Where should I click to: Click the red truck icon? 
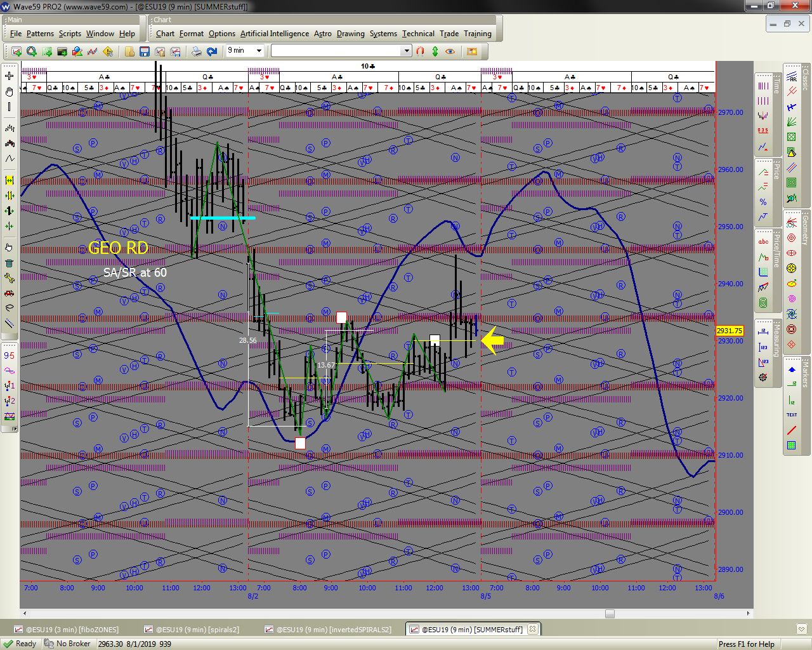pos(10,293)
